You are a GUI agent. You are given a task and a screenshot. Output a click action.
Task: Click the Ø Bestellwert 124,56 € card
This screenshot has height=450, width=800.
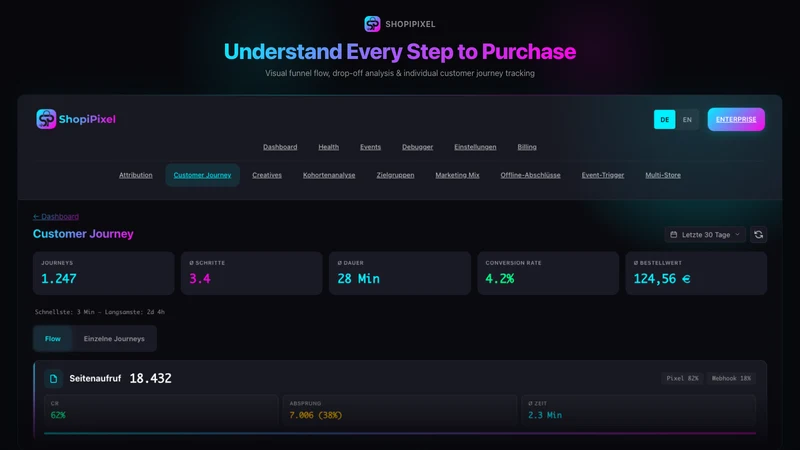click(696, 273)
